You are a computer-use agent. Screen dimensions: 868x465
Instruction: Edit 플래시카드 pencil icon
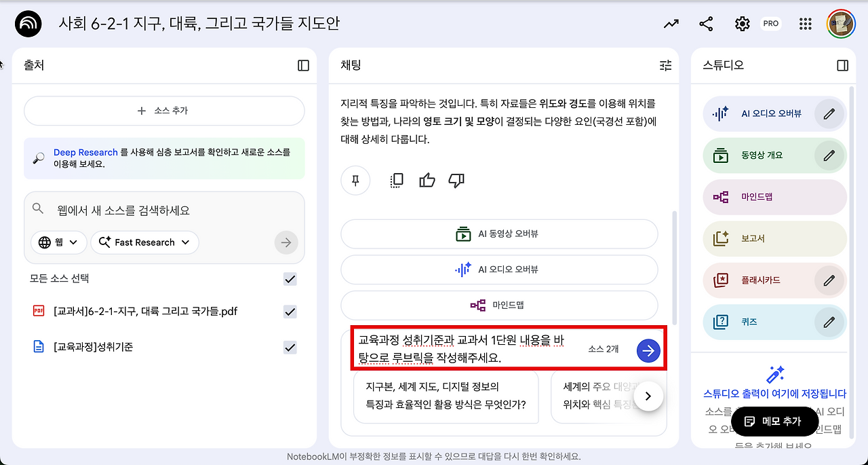tap(829, 280)
